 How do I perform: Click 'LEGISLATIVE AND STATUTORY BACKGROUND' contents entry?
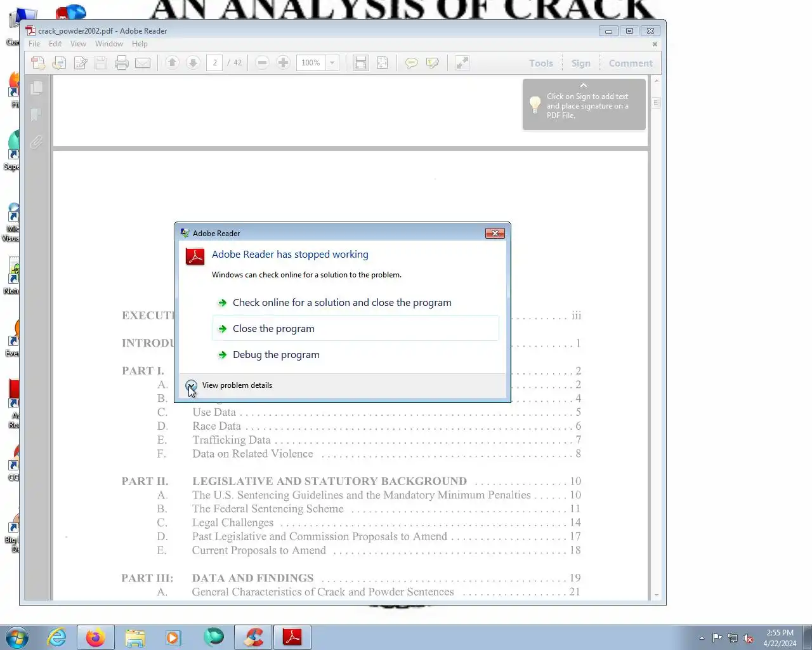pos(330,481)
